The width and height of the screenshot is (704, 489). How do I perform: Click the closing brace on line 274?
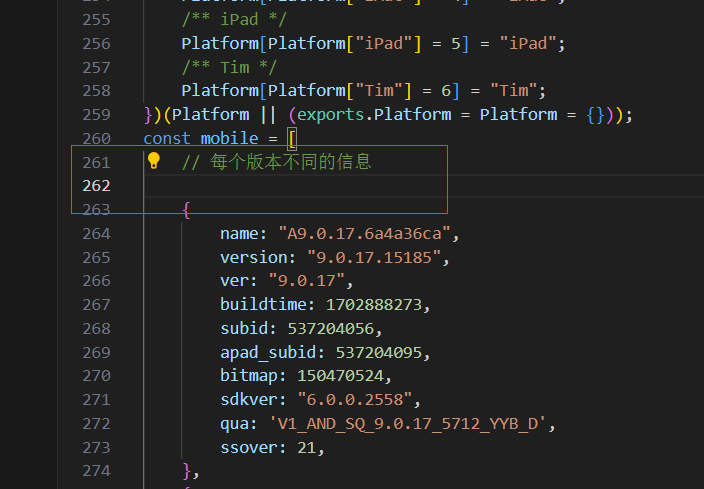click(187, 471)
